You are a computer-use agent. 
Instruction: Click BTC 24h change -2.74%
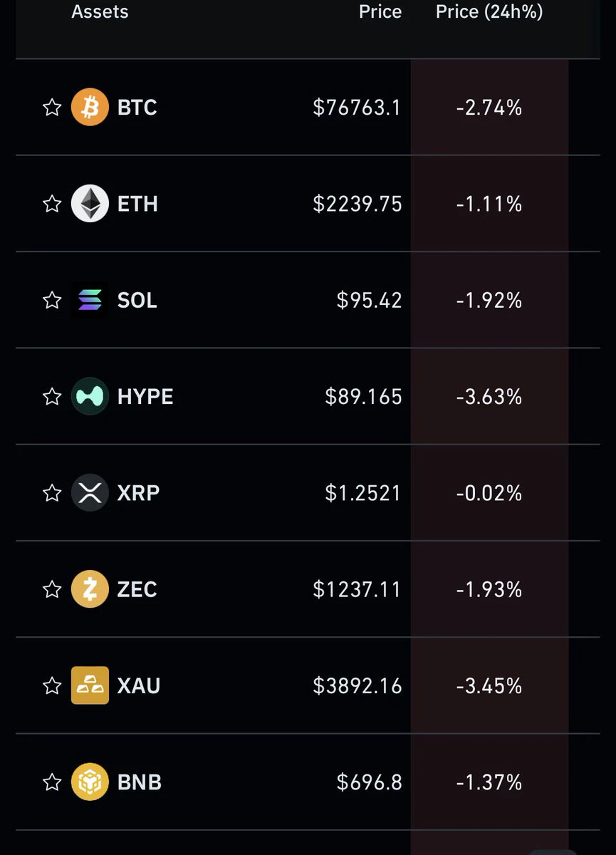click(x=489, y=108)
